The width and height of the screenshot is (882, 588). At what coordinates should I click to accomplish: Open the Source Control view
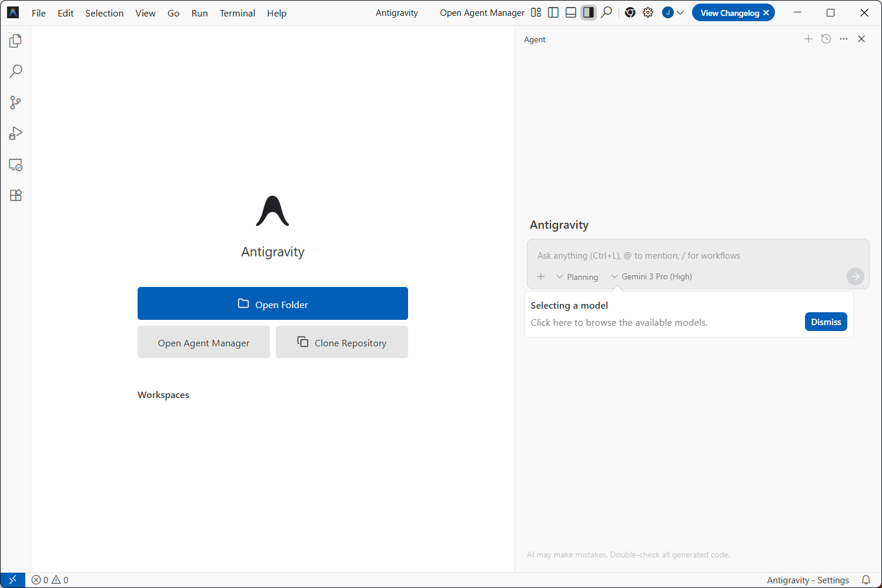pyautogui.click(x=16, y=102)
